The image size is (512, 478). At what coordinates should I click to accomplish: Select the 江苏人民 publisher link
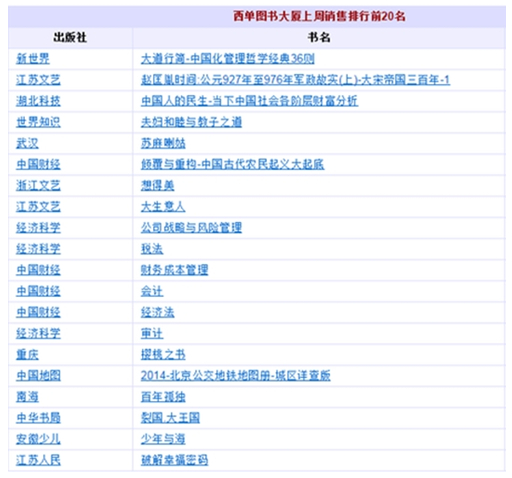[x=38, y=460]
